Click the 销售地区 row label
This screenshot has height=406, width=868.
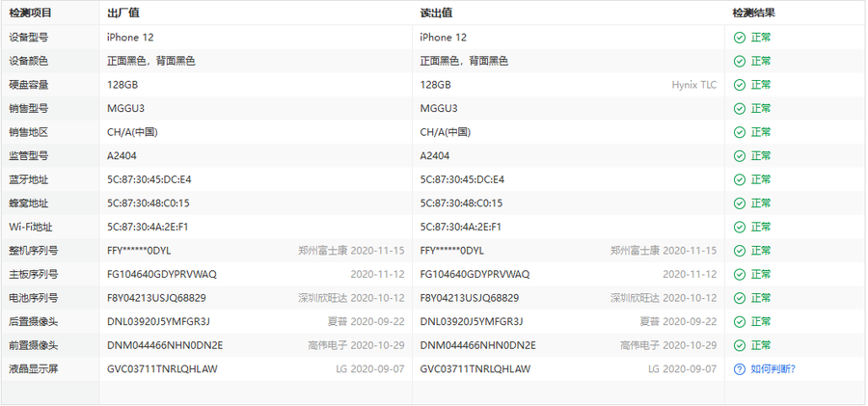(29, 132)
